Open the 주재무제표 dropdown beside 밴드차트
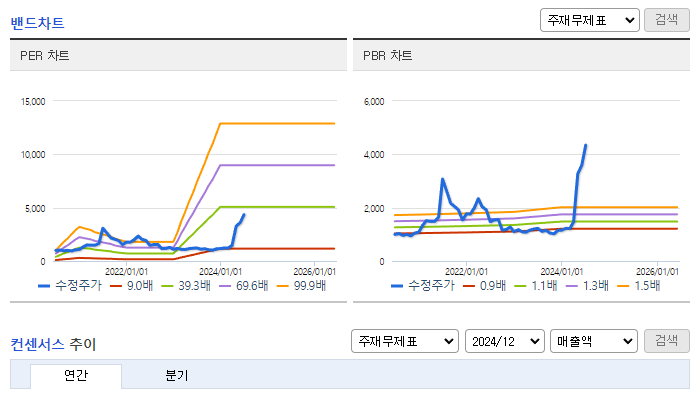695x394 pixels. [x=590, y=20]
